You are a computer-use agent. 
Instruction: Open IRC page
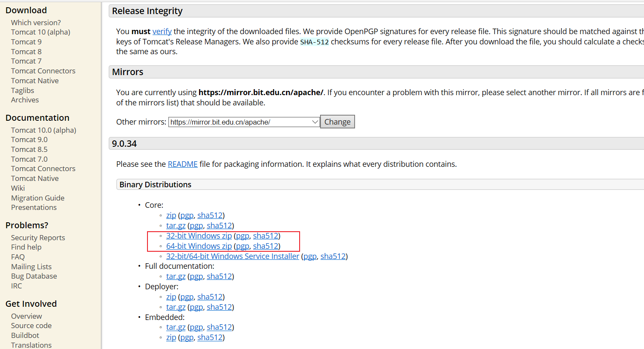[16, 286]
